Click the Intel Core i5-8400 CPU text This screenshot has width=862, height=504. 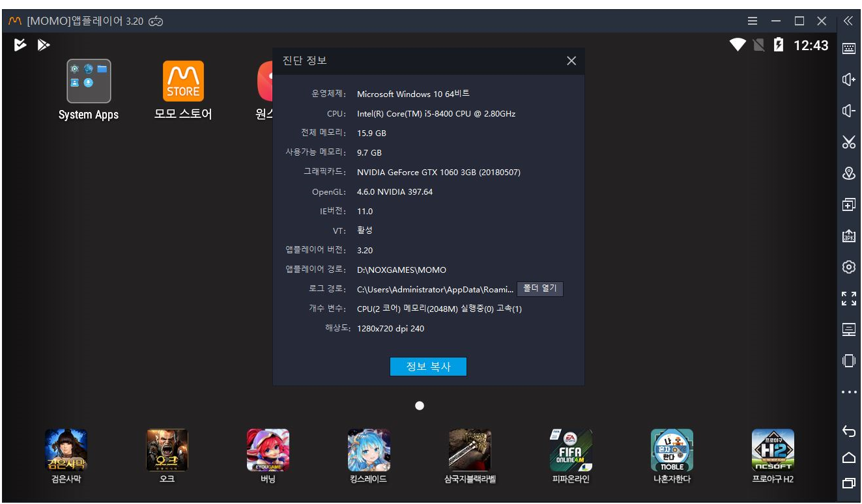point(436,113)
